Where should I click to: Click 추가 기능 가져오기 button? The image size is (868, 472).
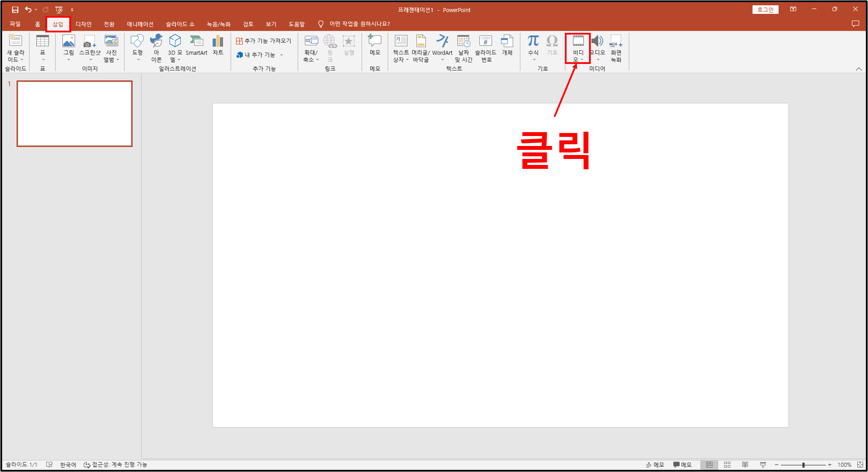coord(264,41)
